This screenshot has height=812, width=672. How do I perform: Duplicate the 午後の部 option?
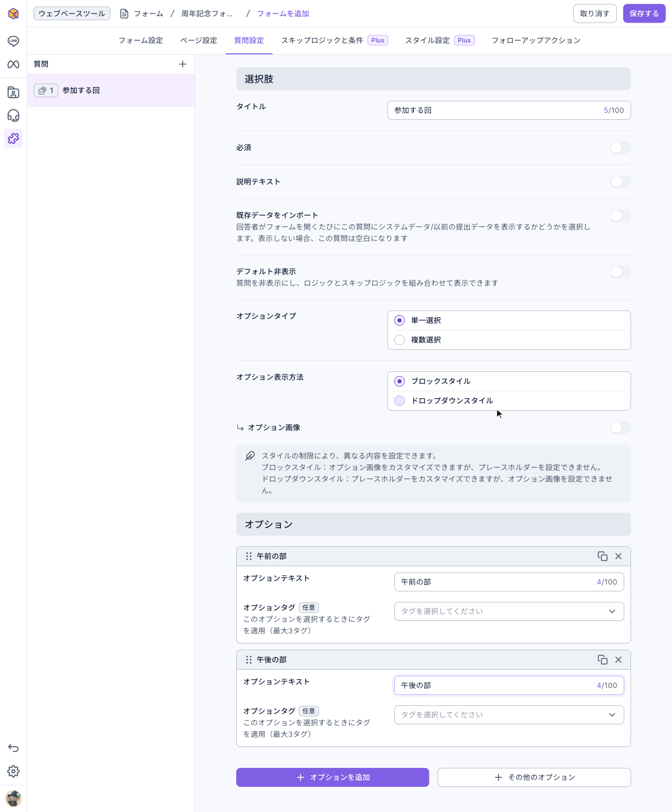603,660
